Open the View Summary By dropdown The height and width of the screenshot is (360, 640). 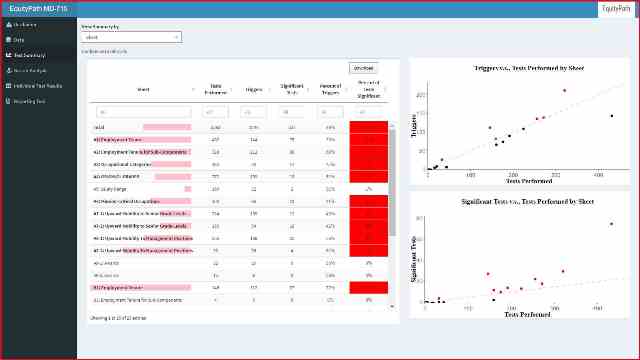point(131,37)
